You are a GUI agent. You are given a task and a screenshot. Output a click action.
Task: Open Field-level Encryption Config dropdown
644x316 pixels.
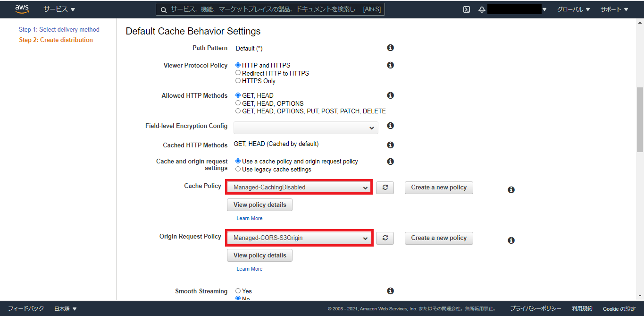click(x=306, y=128)
